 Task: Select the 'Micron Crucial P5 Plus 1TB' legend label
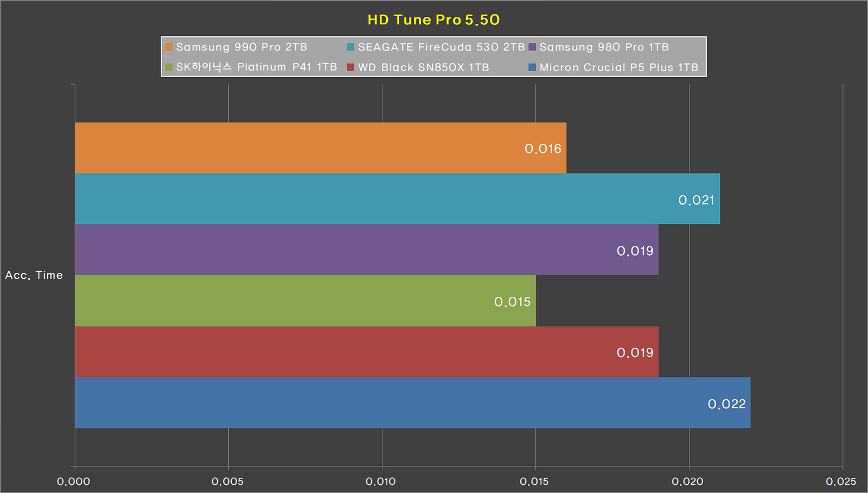point(618,67)
